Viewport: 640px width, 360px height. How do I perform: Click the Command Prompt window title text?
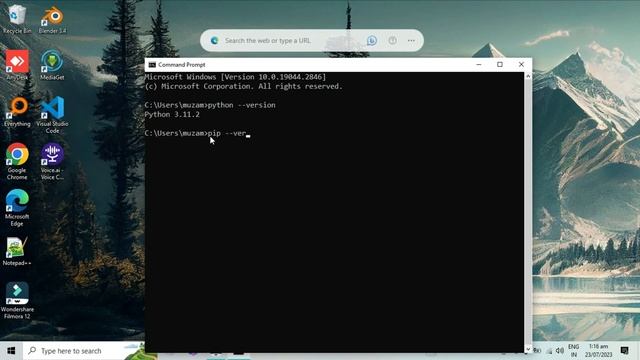click(182, 65)
